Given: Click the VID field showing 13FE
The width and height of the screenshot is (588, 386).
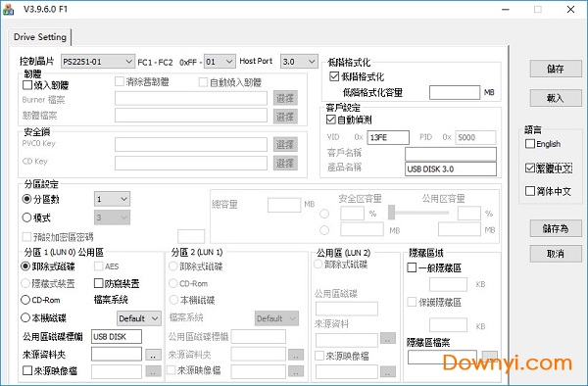Looking at the screenshot, I should 388,137.
